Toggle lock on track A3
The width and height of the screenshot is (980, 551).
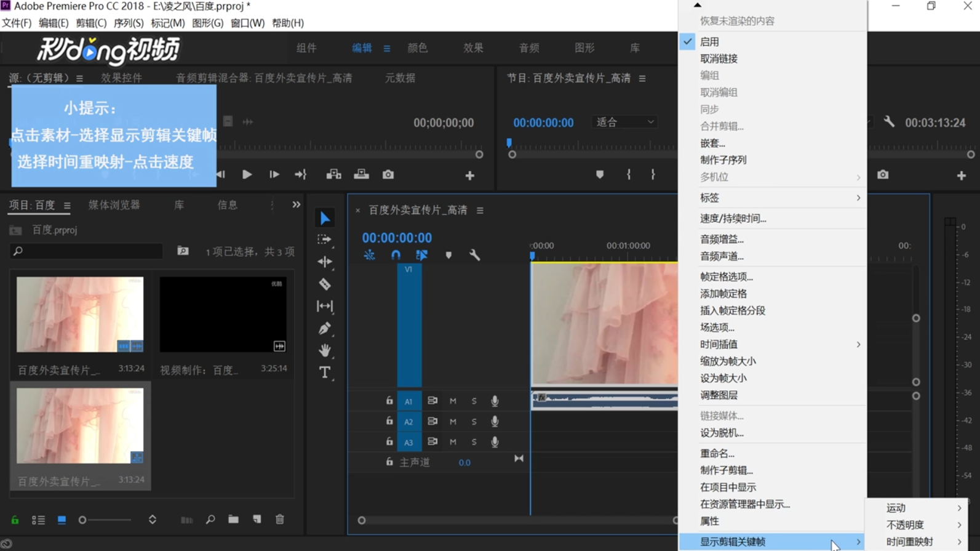[x=389, y=441]
